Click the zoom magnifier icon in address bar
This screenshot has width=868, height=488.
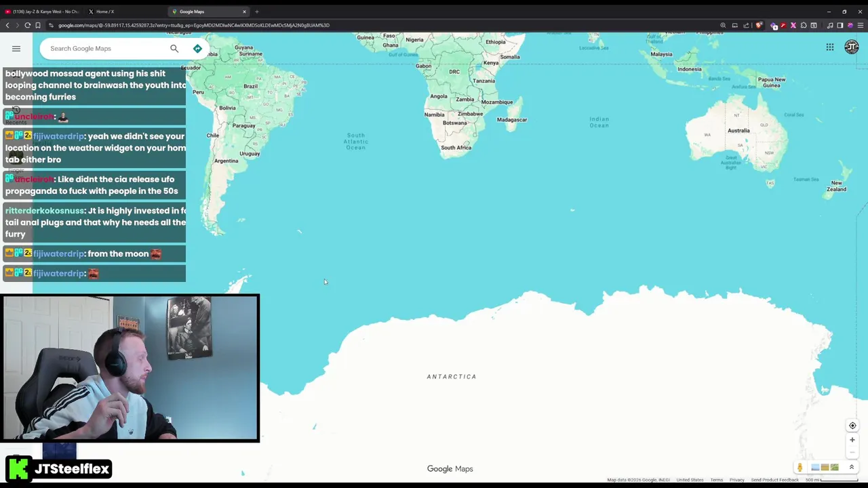pos(723,25)
